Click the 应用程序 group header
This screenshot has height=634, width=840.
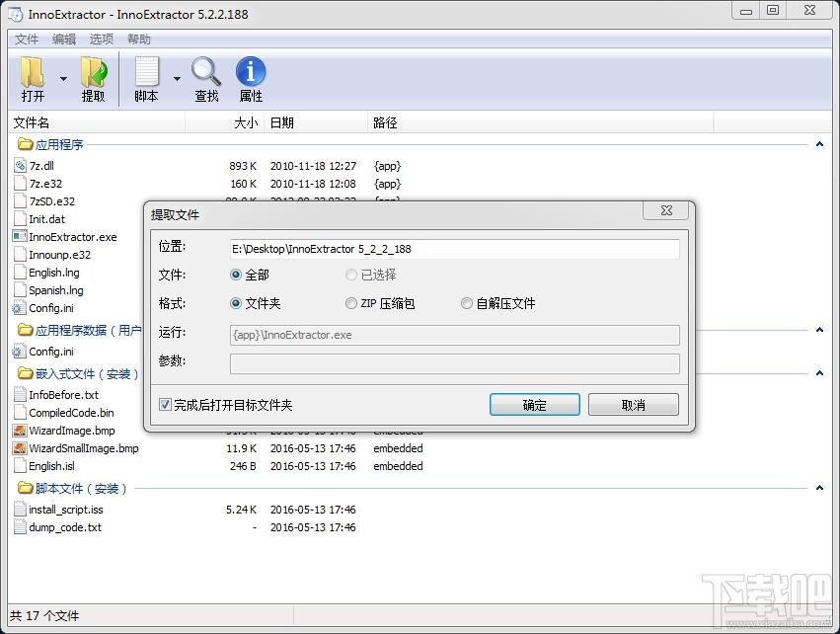coord(59,145)
